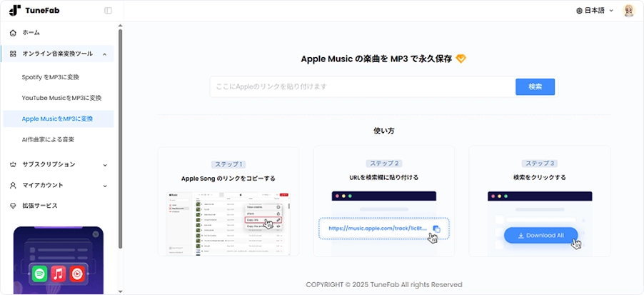Click the 使い方 heading
Image resolution: width=644 pixels, height=295 pixels.
[384, 131]
